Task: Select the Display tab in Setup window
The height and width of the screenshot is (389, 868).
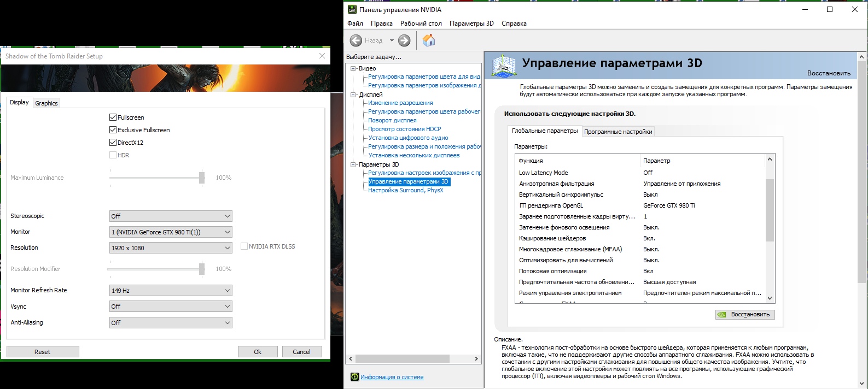Action: tap(19, 102)
